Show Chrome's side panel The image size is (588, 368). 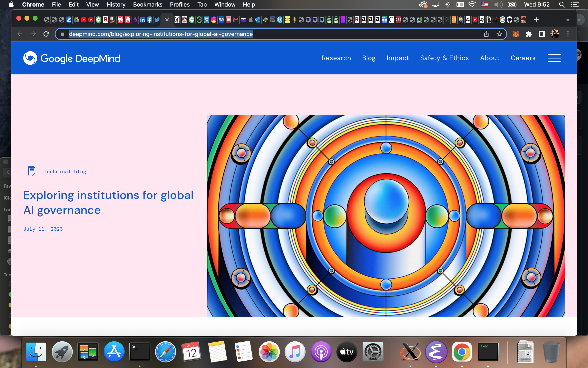pos(542,34)
